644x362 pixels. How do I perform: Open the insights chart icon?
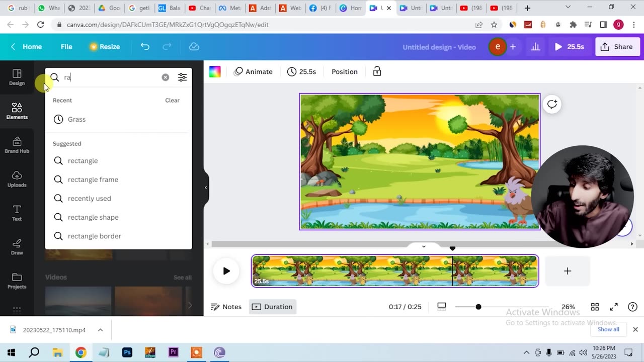tap(535, 47)
